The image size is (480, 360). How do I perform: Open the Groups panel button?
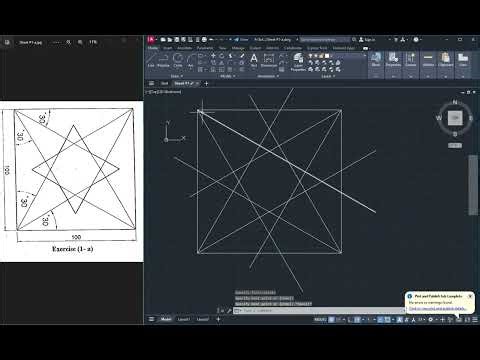[411, 60]
